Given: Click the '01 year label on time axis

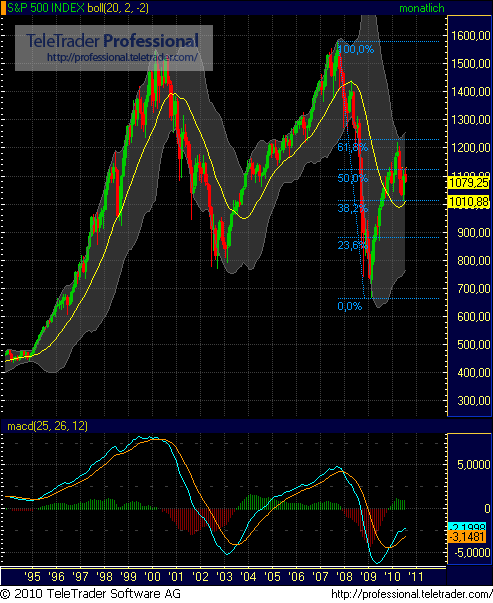Looking at the screenshot, I should click(176, 576).
